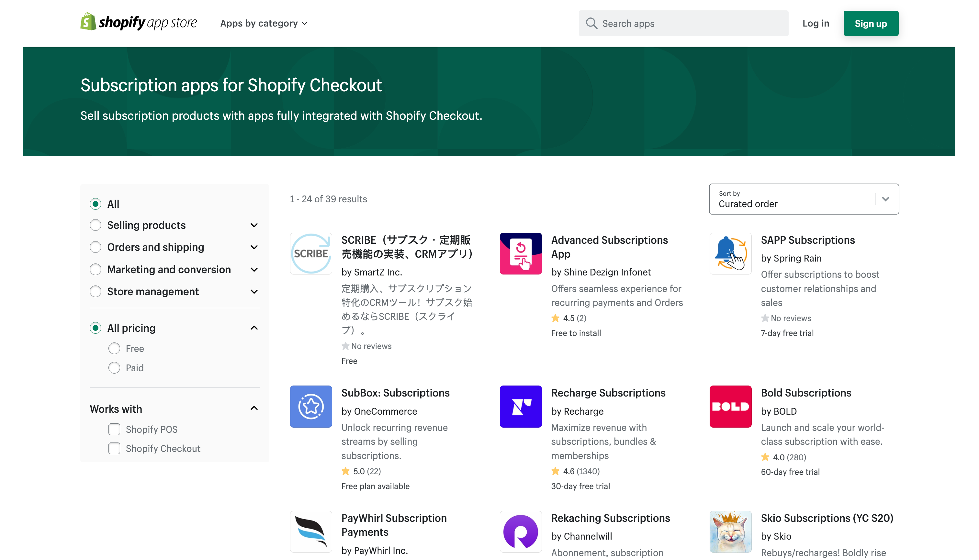This screenshot has height=560, width=979.
Task: Open the Recharge Subscriptions purple icon
Action: point(521,407)
